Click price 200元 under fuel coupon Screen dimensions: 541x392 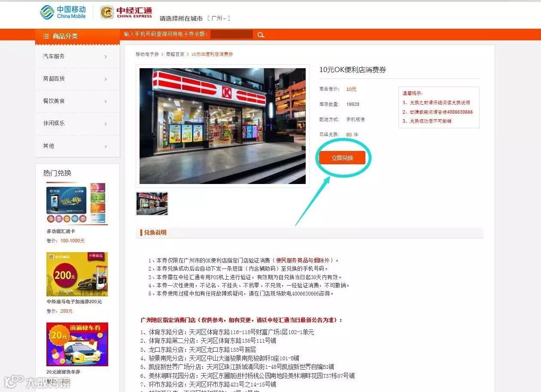(67, 311)
